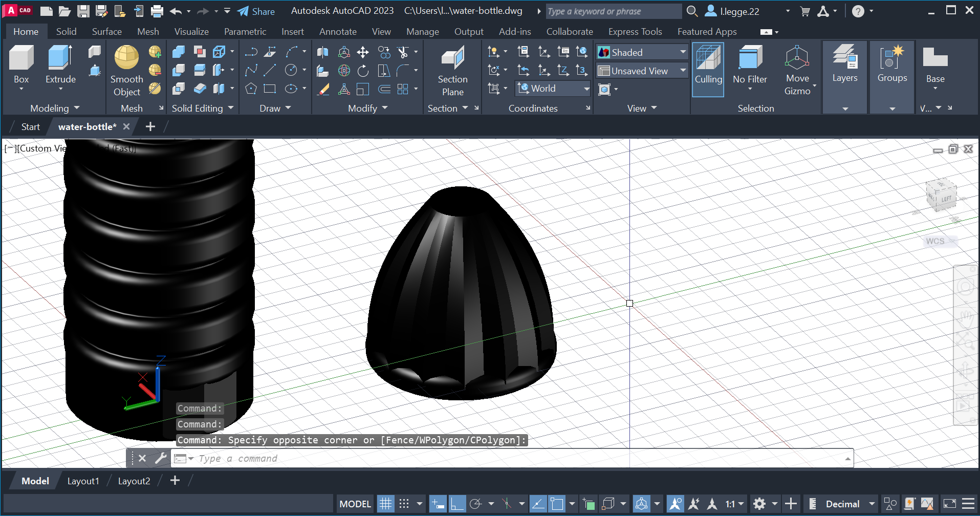The image size is (980, 516).
Task: Expand the Solid Editing panel
Action: click(203, 108)
